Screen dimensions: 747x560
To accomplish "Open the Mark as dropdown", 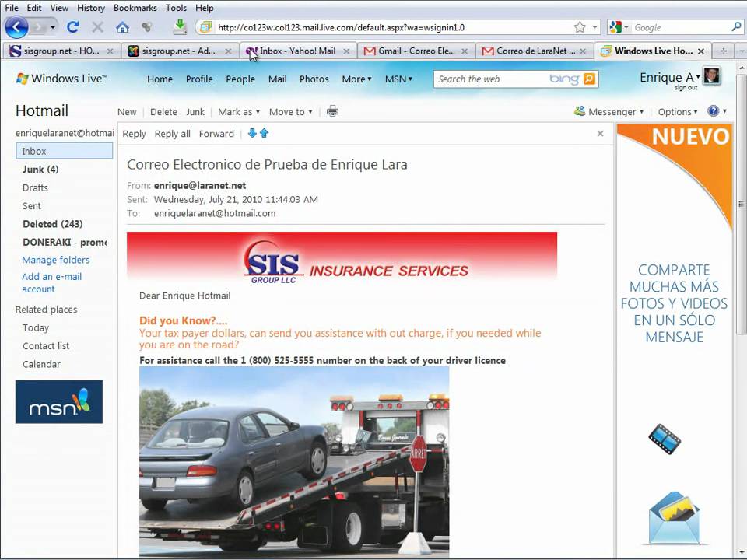I will click(239, 112).
